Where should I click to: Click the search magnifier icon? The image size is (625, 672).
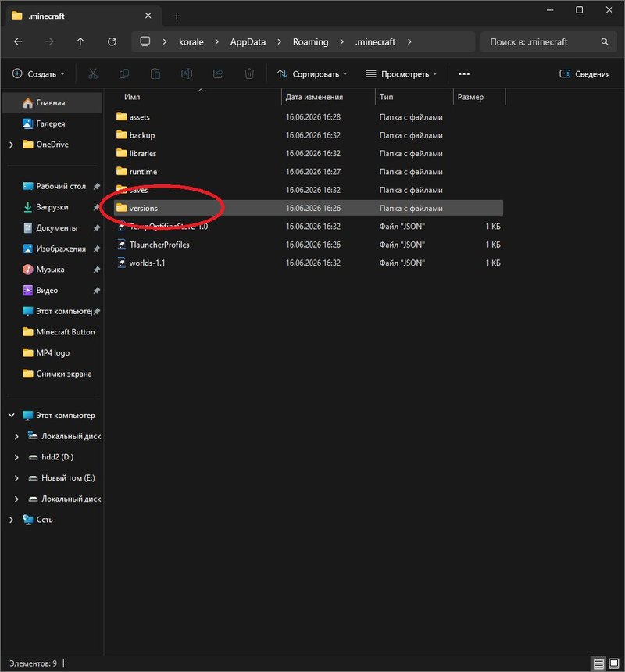pyautogui.click(x=605, y=41)
